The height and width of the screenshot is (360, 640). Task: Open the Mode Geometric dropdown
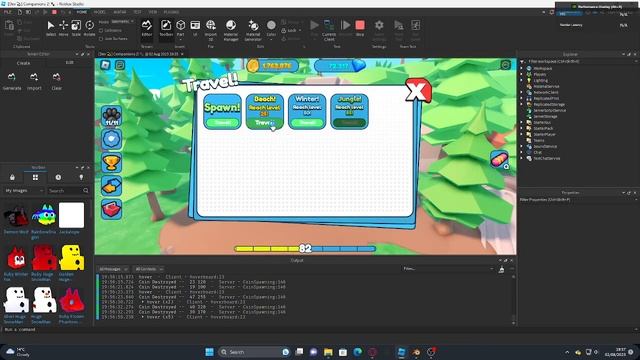click(x=122, y=21)
